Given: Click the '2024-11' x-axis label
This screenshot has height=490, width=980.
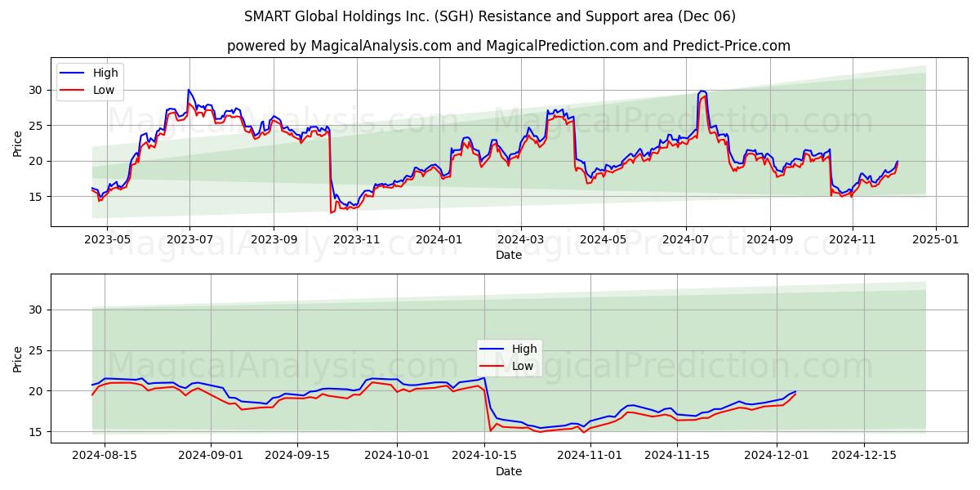Looking at the screenshot, I should pyautogui.click(x=853, y=239).
